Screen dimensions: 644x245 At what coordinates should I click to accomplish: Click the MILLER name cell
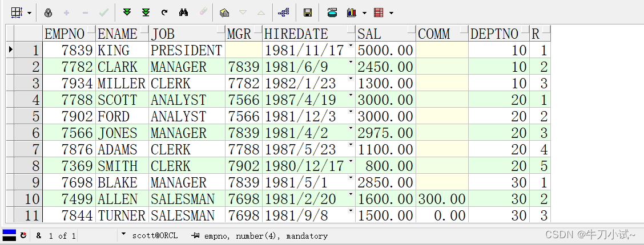pyautogui.click(x=122, y=83)
